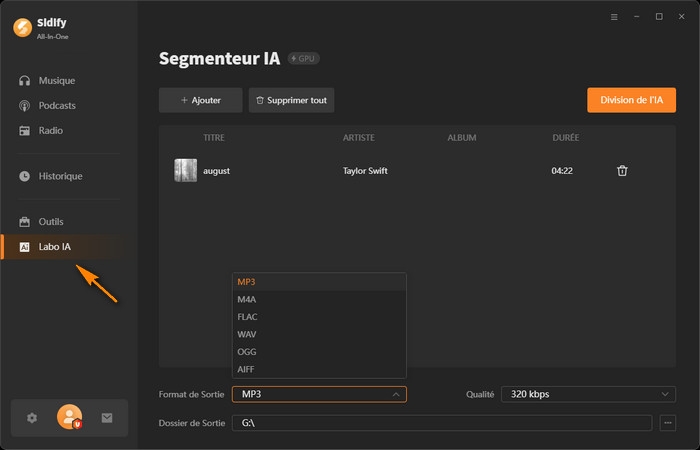Click the Division de l'IA button

point(631,100)
